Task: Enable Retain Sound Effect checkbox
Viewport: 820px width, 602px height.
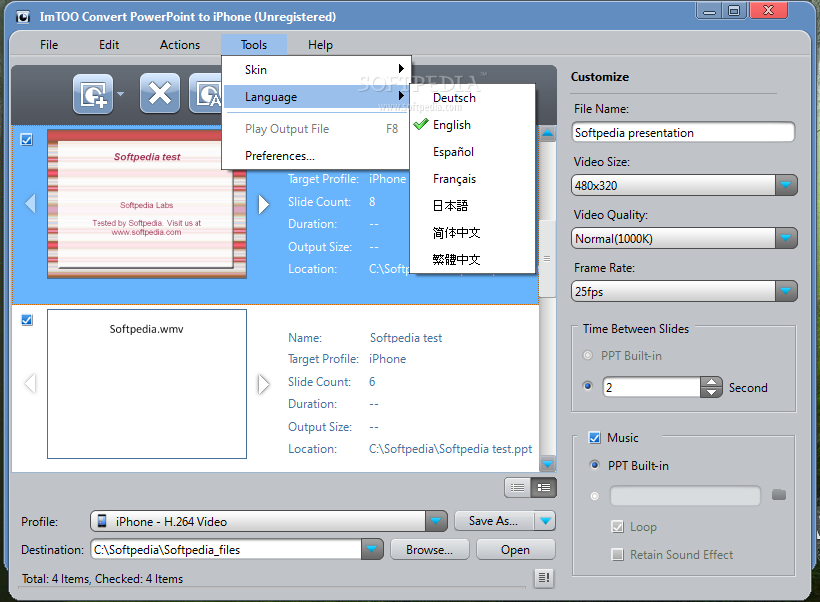Action: click(618, 554)
